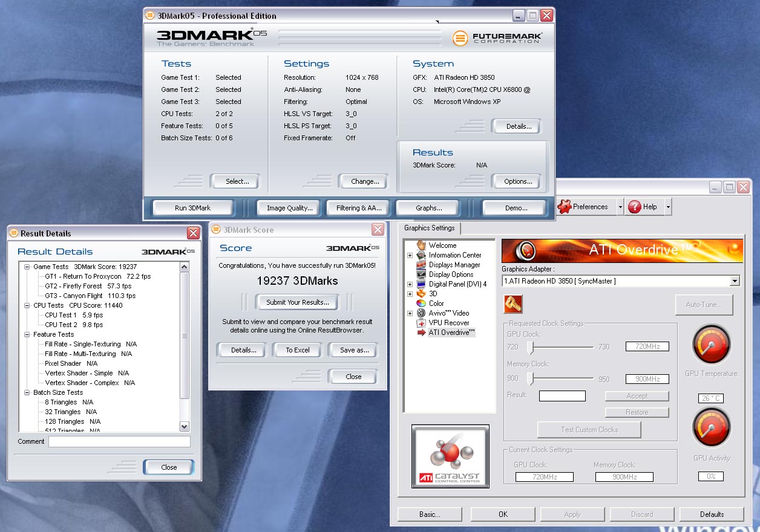
Task: Confirm with the OK button in Catalyst
Action: coord(503,514)
